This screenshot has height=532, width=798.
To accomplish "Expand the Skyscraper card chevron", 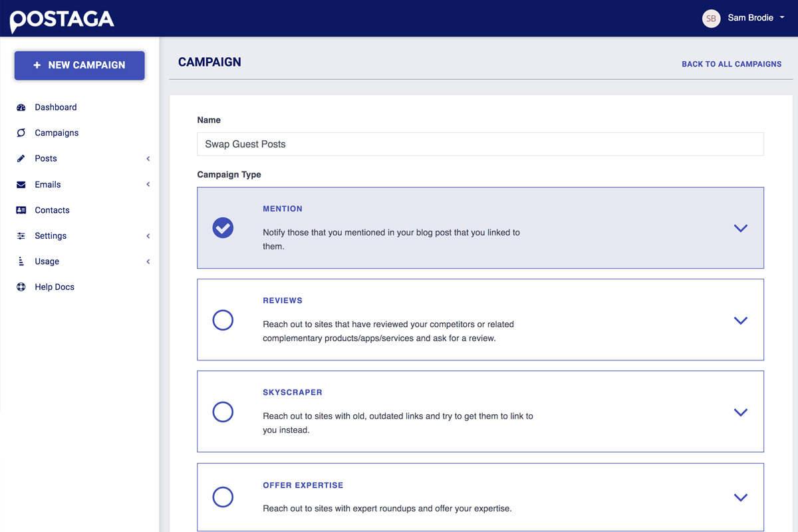I will pos(741,412).
